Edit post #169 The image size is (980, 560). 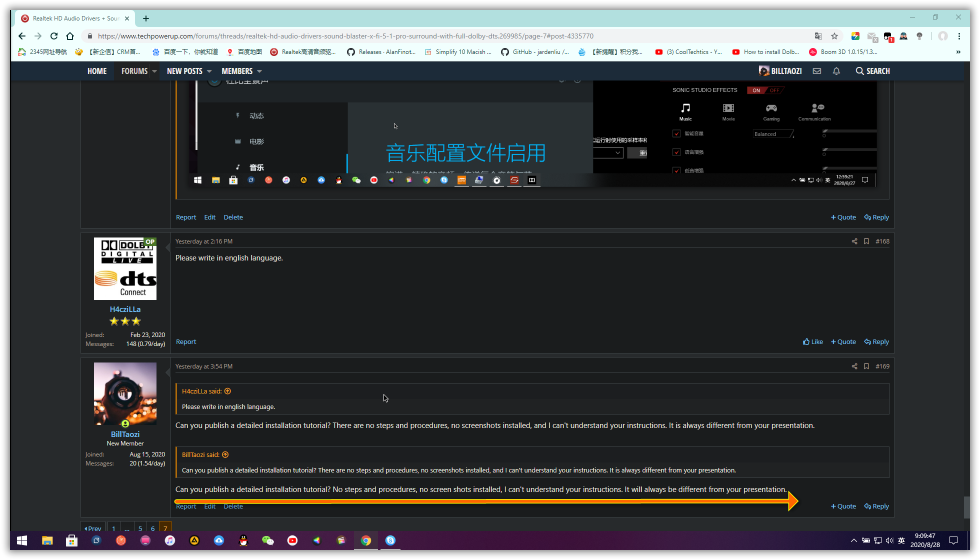pyautogui.click(x=209, y=506)
